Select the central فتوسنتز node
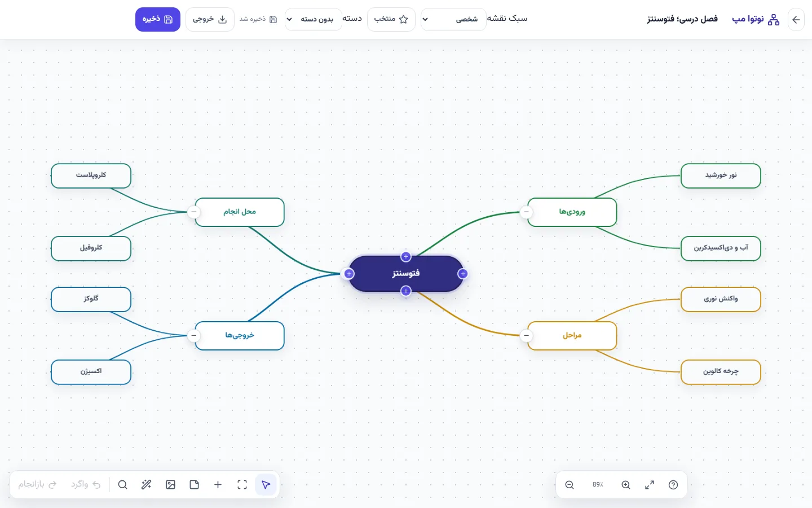The image size is (812, 508). click(406, 274)
